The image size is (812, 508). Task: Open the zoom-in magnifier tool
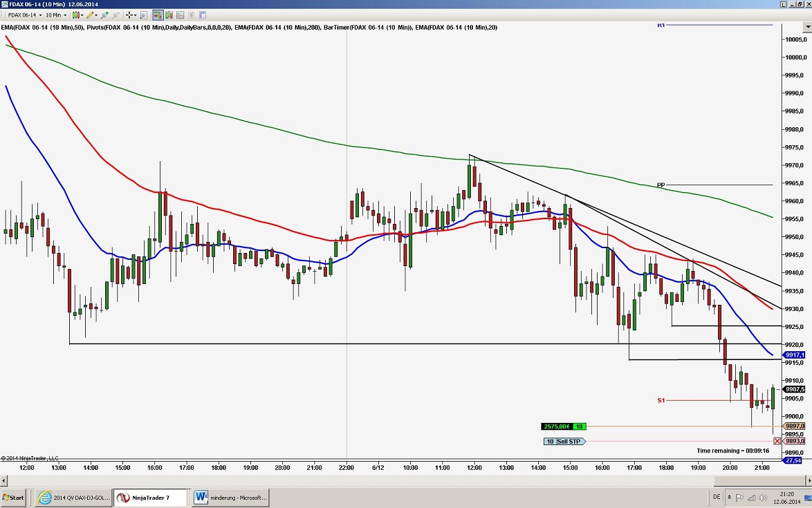coord(104,15)
